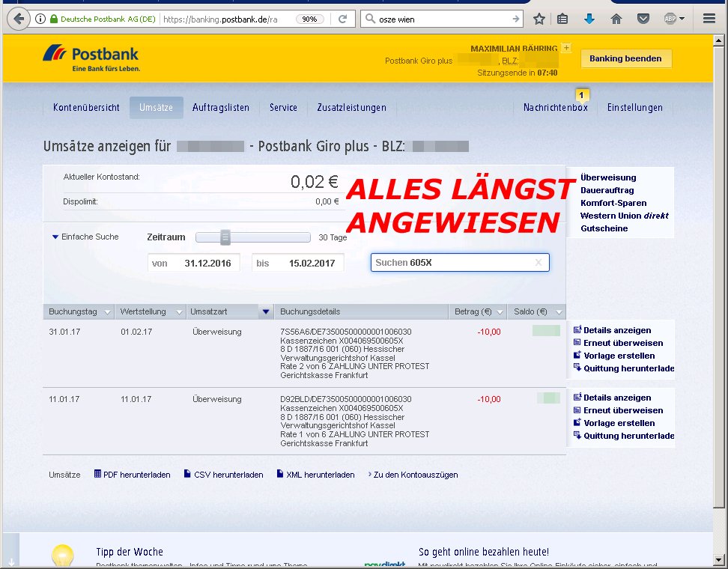
Task: Sort by Betrag column arrow
Action: click(500, 312)
